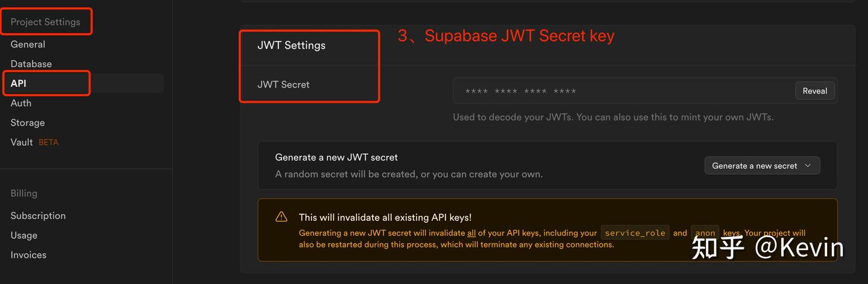Image resolution: width=868 pixels, height=284 pixels.
Task: Go to Auth settings
Action: [x=21, y=103]
